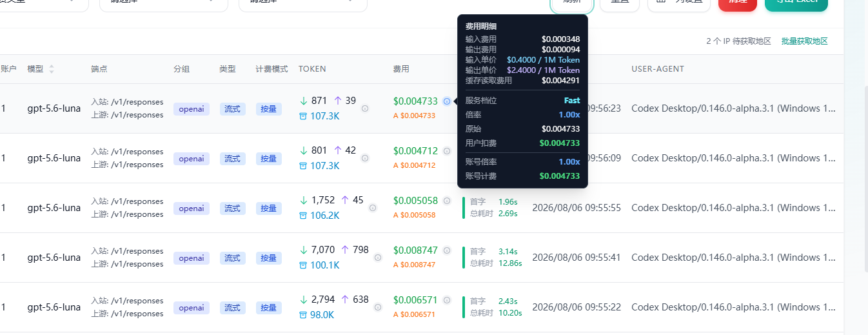Open token info icon in the 7,070 tokens row

378,258
